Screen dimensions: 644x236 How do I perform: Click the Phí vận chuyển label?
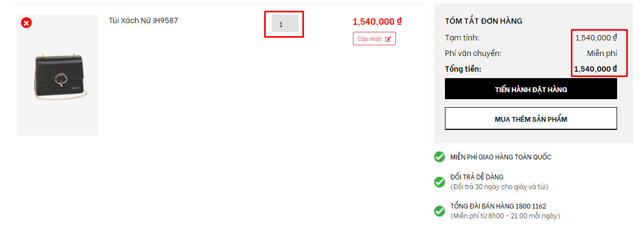473,53
